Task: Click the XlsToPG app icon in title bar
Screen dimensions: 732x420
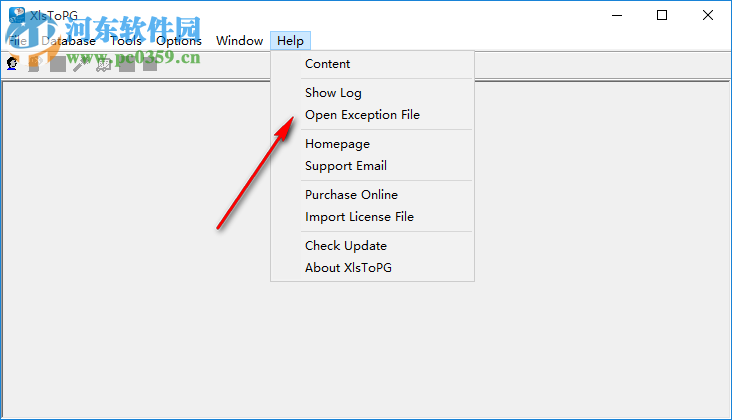Action: coord(17,15)
